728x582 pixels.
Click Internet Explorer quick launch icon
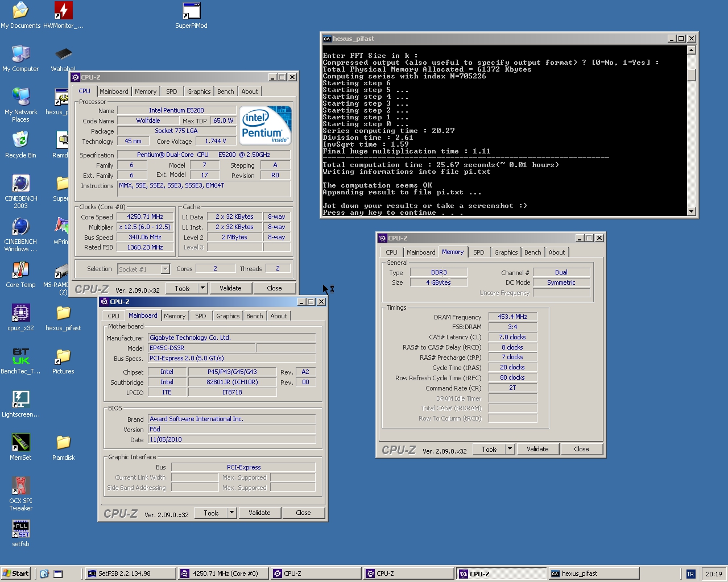tap(44, 573)
